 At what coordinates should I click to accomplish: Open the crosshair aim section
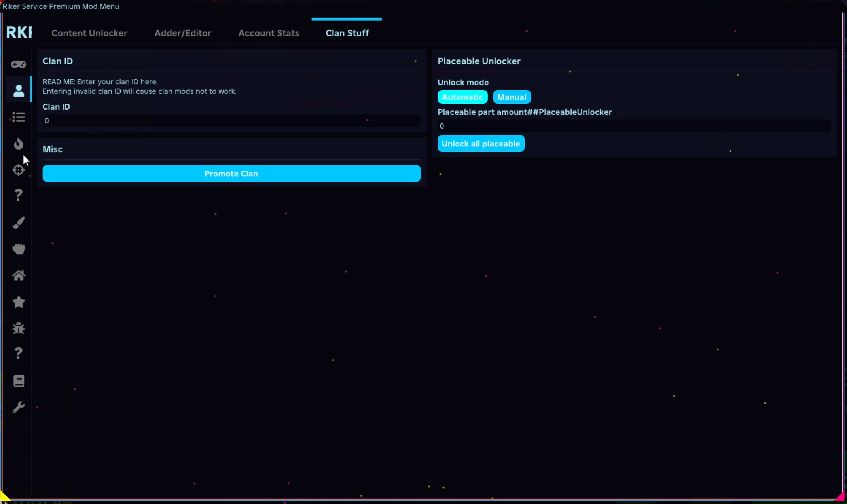click(19, 170)
